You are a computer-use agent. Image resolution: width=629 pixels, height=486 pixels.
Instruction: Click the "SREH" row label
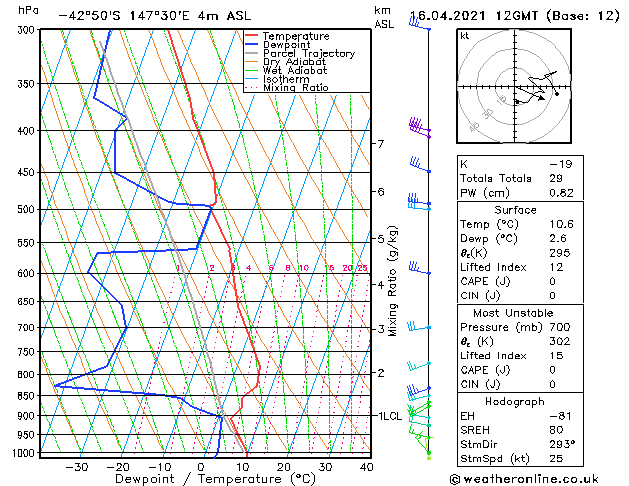(x=475, y=430)
